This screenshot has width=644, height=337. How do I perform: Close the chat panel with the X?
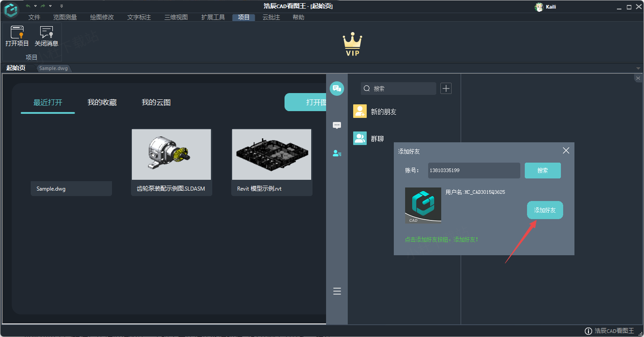[638, 78]
